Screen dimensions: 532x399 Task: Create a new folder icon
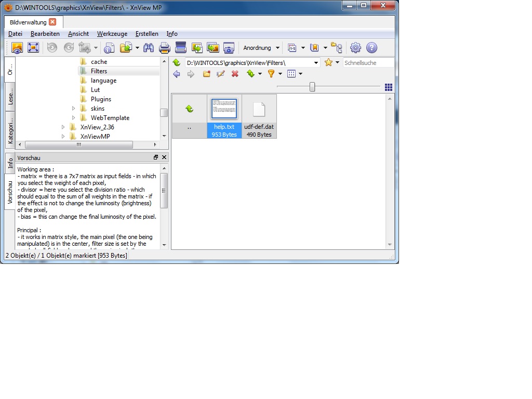pyautogui.click(x=207, y=74)
